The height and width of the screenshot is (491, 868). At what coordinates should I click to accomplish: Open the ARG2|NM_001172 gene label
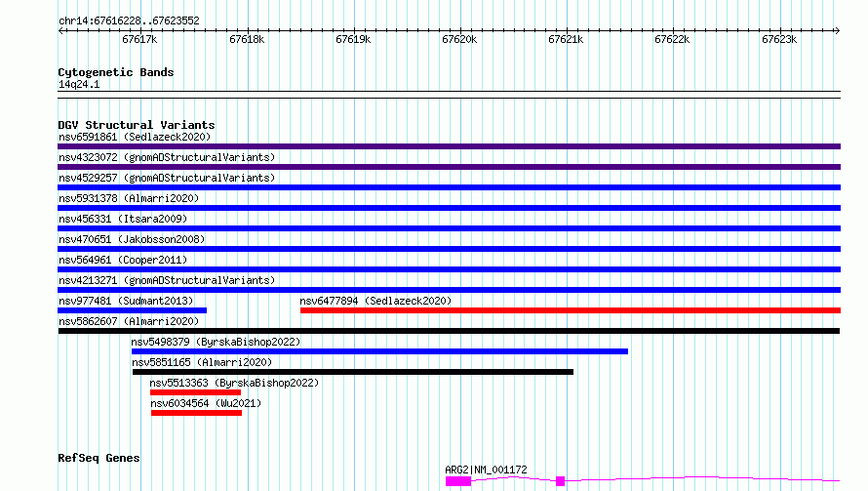[486, 470]
